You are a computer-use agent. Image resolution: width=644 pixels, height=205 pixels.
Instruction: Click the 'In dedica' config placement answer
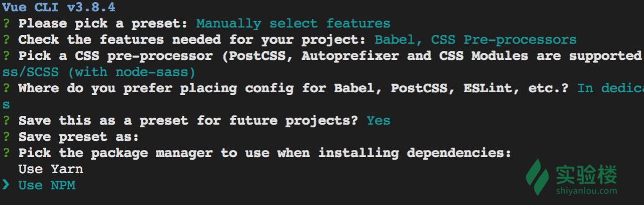(x=611, y=88)
